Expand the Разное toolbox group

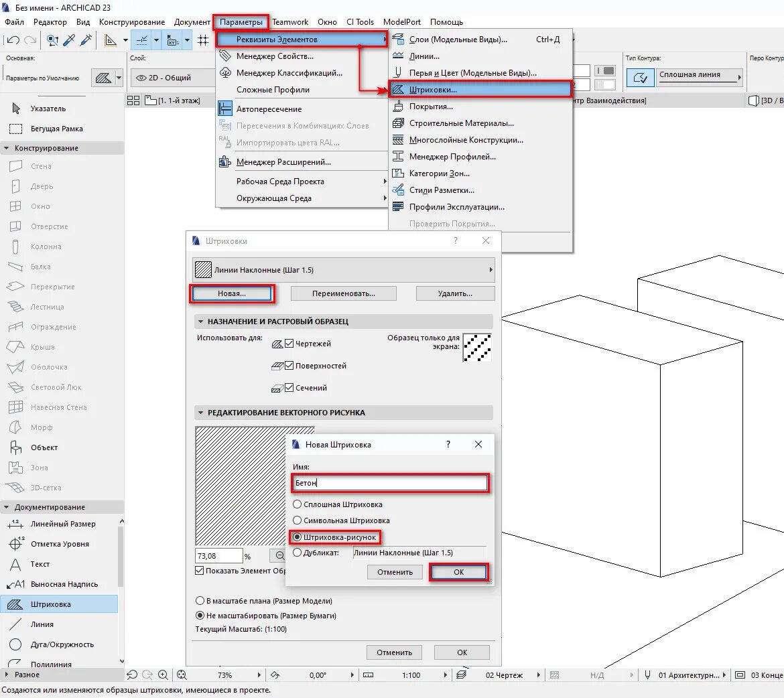point(7,675)
